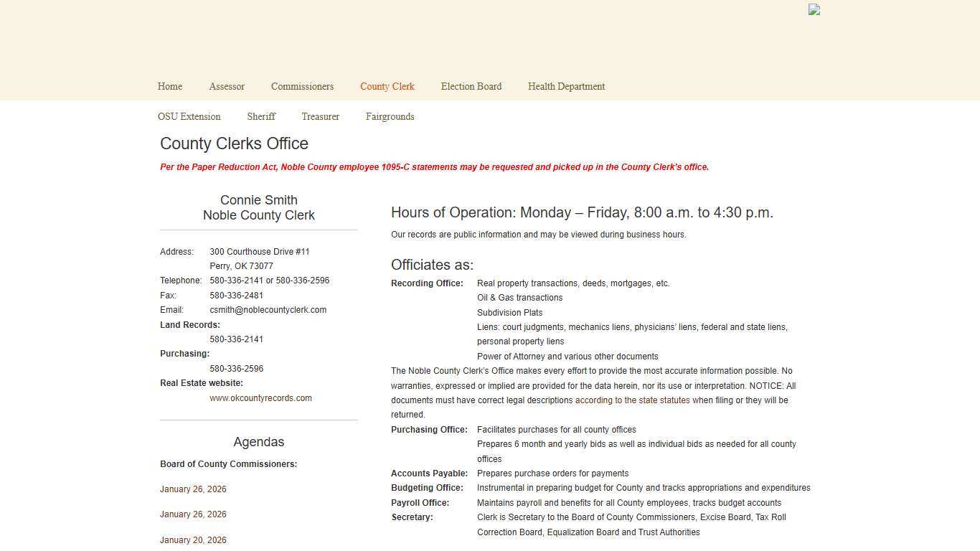Select the County Clerk menu item

click(387, 86)
